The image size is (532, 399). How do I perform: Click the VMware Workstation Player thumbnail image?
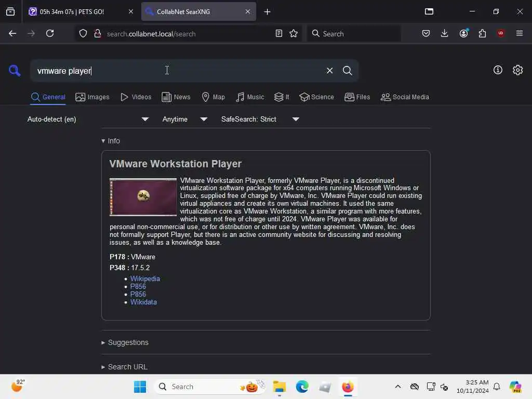pyautogui.click(x=143, y=197)
